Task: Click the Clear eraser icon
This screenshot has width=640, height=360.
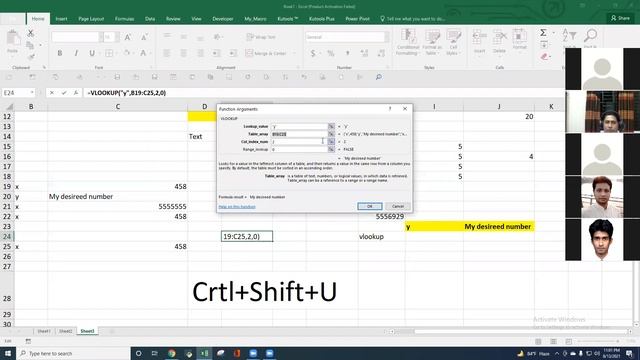Action: pyautogui.click(x=544, y=57)
